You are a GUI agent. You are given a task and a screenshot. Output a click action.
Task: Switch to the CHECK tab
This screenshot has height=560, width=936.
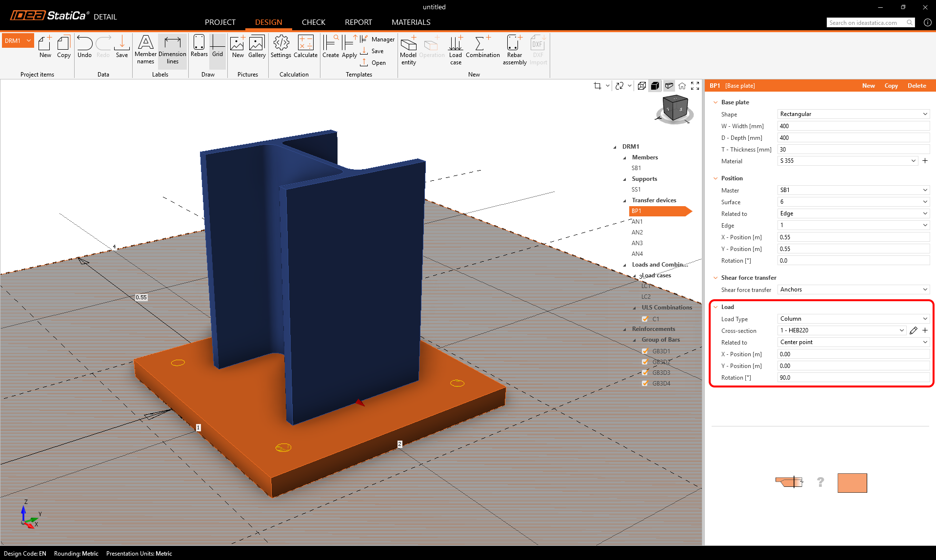313,22
